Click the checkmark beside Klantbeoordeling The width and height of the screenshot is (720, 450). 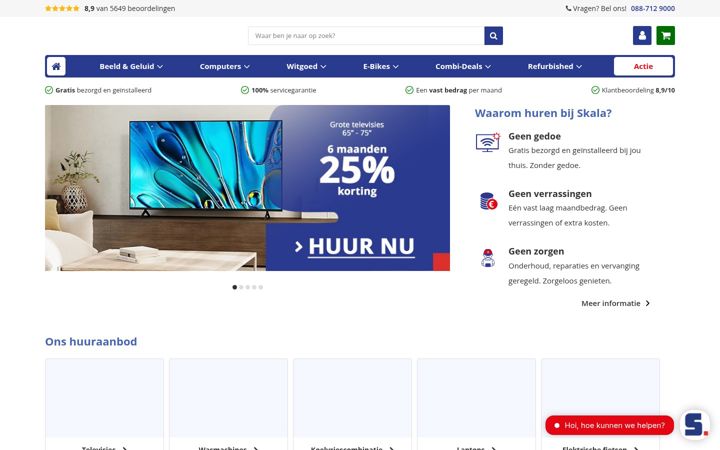pos(595,90)
